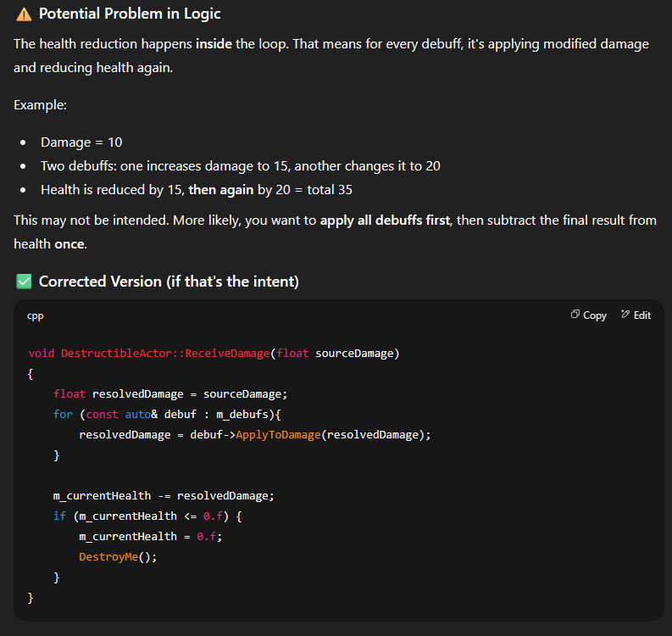672x636 pixels.
Task: Click the heading 'Potential Problem in Logic'
Action: coord(130,14)
